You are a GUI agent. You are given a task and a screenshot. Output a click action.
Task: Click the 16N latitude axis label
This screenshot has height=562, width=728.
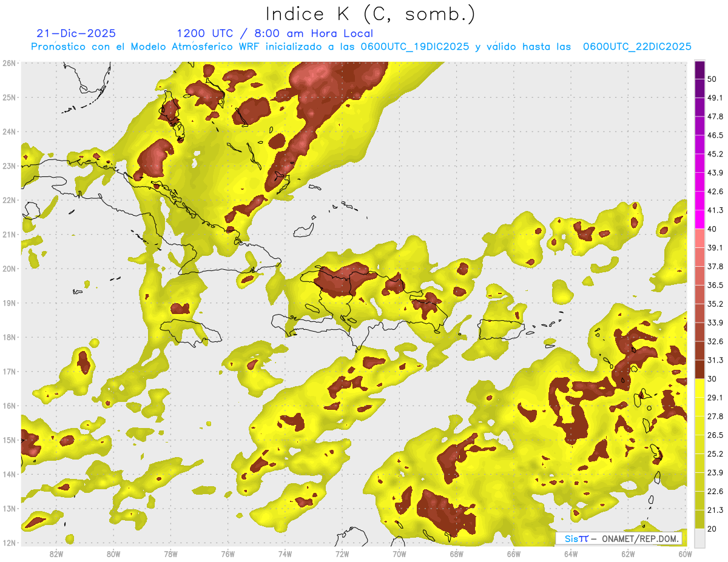click(x=9, y=406)
